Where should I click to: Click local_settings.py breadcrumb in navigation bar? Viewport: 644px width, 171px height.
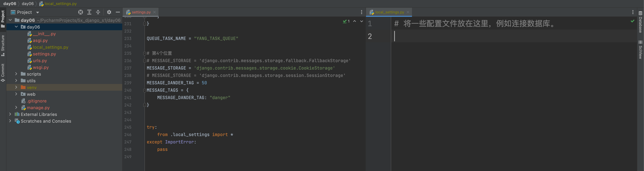tap(58, 4)
